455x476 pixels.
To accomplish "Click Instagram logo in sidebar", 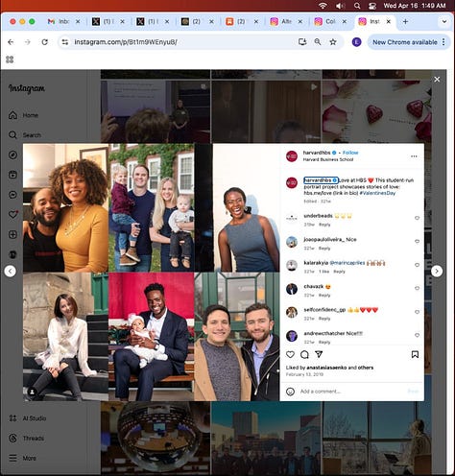I will click(x=27, y=88).
